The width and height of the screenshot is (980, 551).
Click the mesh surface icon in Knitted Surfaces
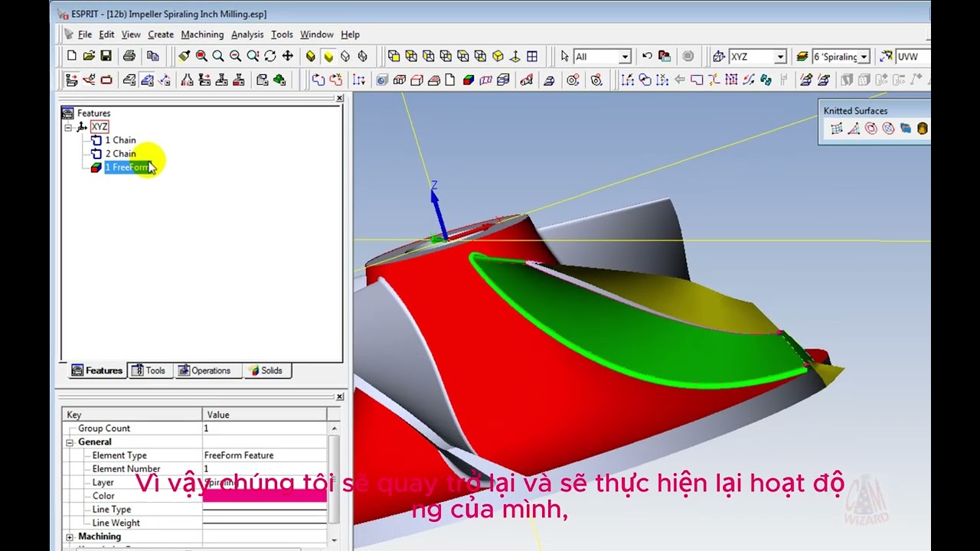coord(837,129)
